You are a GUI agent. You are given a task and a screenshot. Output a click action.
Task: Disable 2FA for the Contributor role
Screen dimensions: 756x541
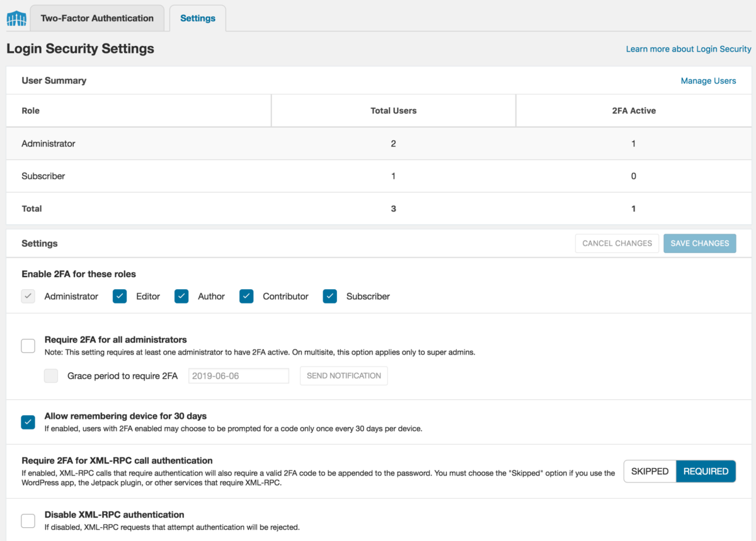point(246,296)
